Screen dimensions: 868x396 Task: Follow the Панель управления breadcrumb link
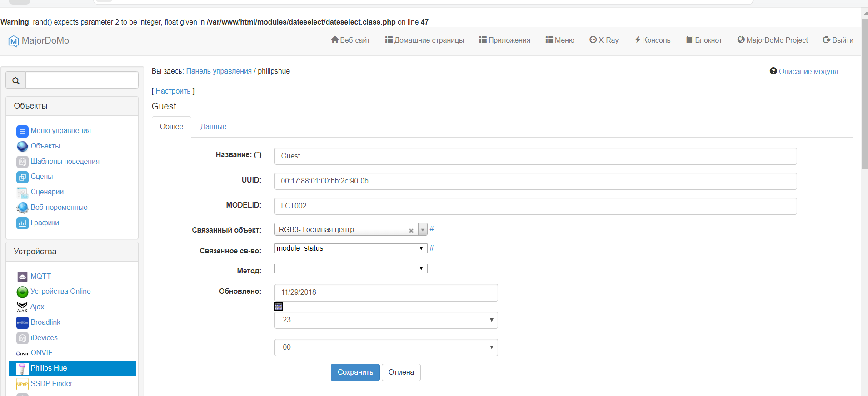[219, 71]
